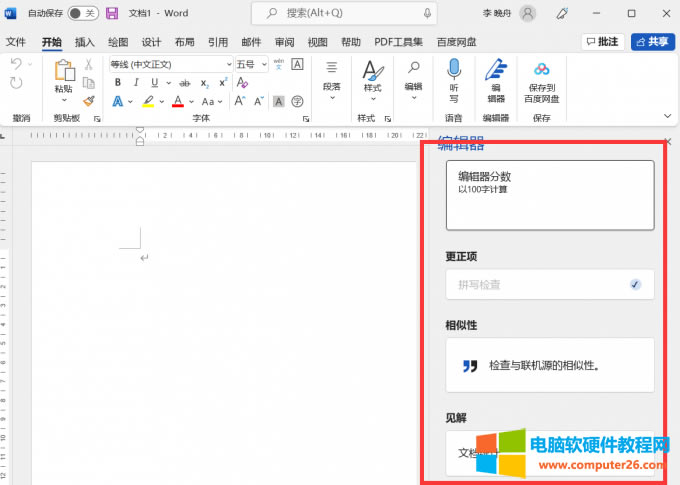Open the Editor (编辑器) ribbon tool
The image size is (680, 485).
point(495,78)
